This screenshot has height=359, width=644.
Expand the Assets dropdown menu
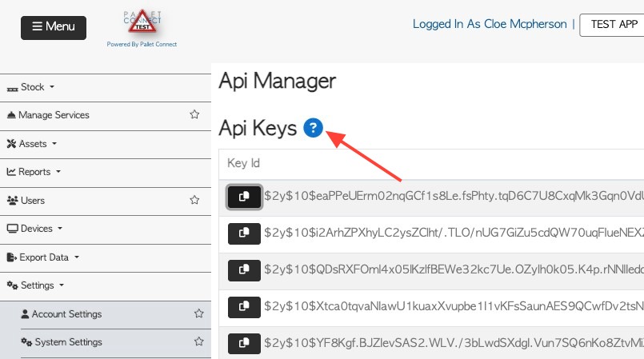(33, 144)
